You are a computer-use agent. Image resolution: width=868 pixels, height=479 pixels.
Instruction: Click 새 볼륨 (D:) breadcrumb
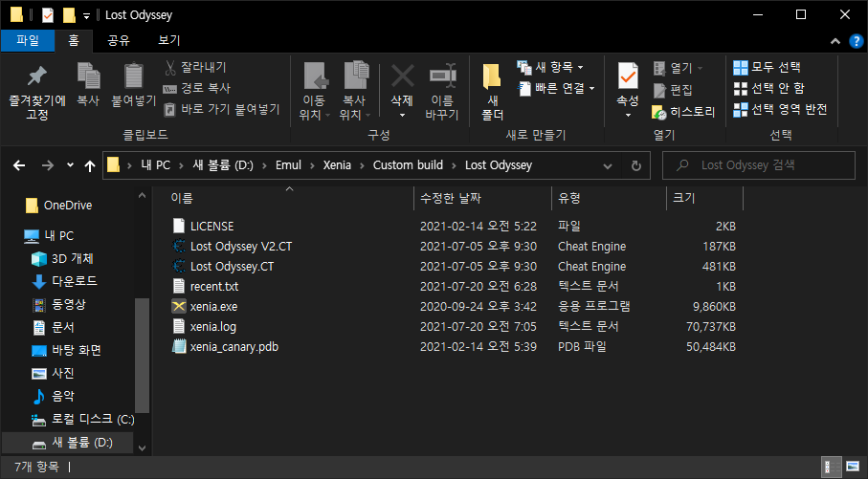tap(223, 165)
